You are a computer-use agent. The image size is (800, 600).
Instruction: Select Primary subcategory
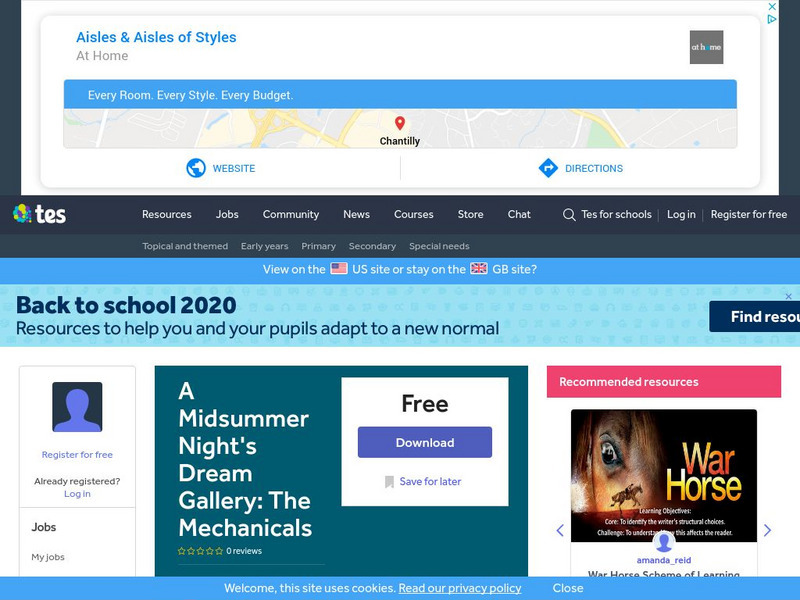[x=318, y=246]
